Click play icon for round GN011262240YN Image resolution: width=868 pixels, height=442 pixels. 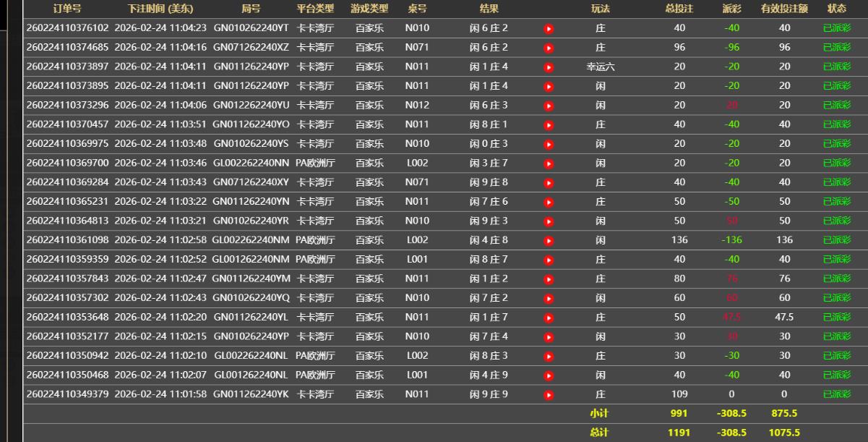[549, 202]
